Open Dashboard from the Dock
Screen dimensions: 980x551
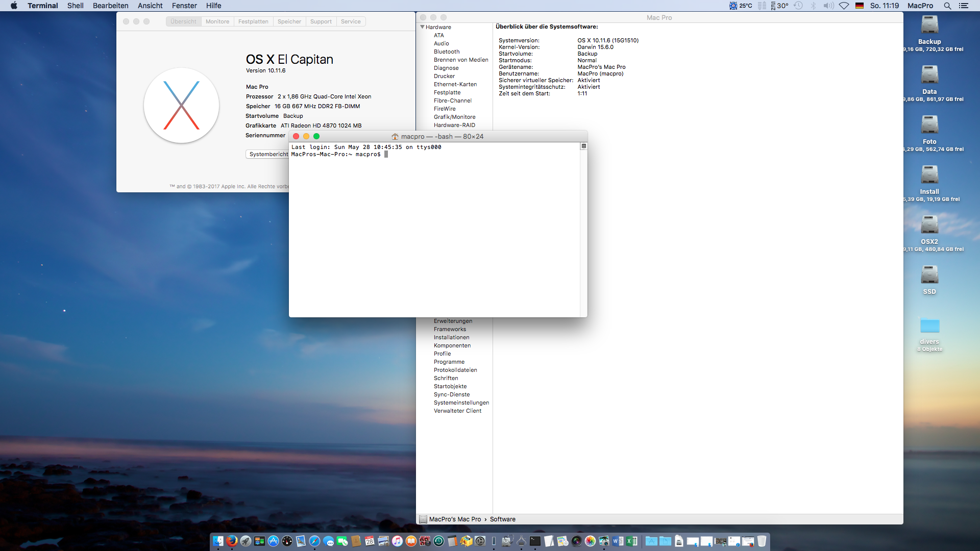pos(287,541)
